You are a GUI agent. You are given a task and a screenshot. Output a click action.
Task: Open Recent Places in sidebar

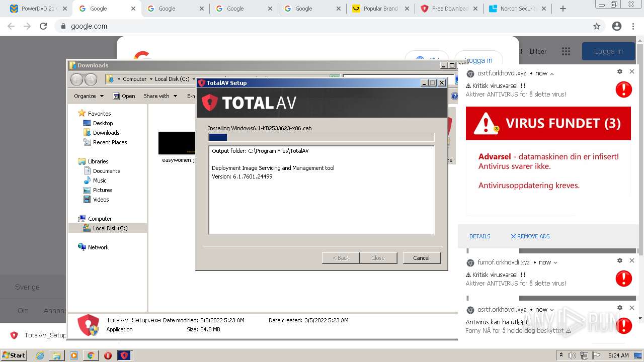110,142
